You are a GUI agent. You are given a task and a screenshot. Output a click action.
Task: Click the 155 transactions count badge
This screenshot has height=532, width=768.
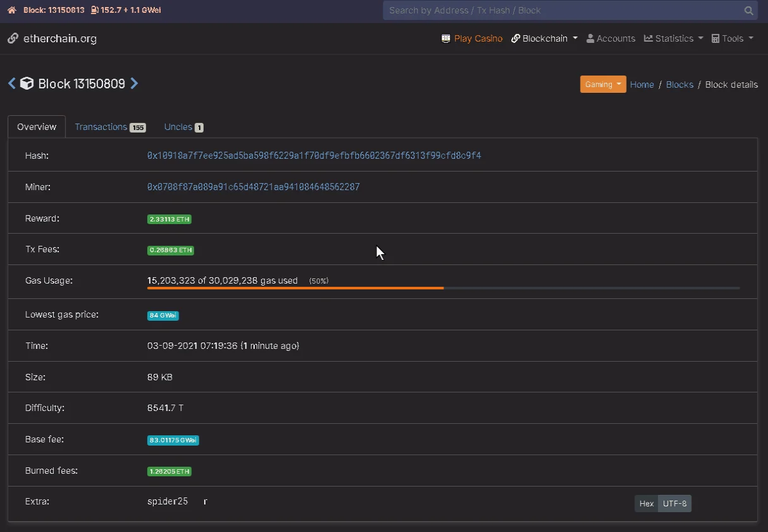pos(138,127)
